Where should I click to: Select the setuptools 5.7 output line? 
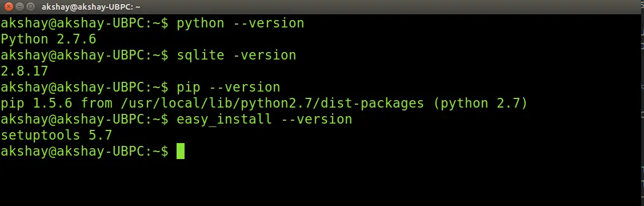tap(56, 135)
